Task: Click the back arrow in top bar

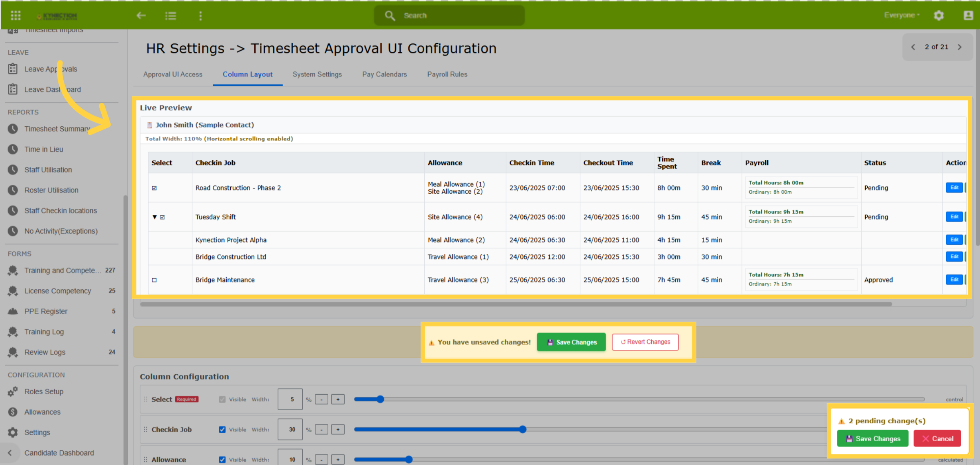Action: coord(141,16)
